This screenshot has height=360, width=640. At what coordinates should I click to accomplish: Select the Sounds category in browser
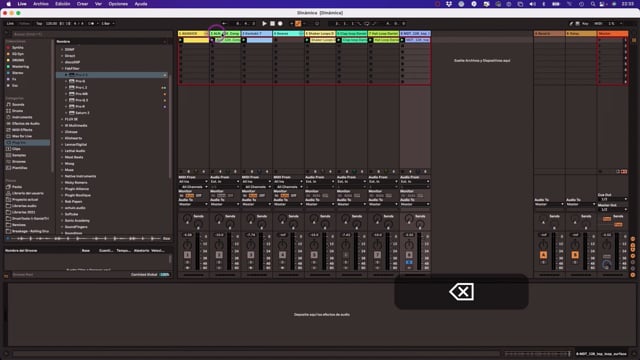tap(18, 104)
